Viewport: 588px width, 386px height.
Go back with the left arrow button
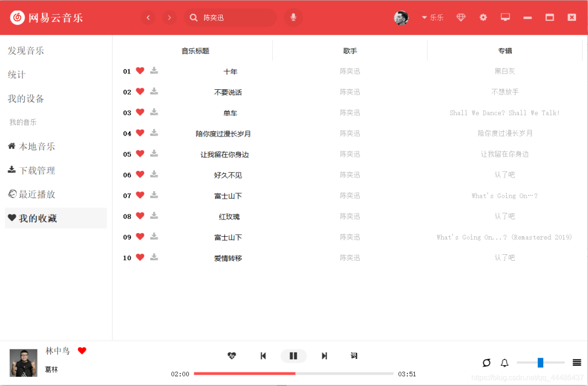(x=148, y=17)
